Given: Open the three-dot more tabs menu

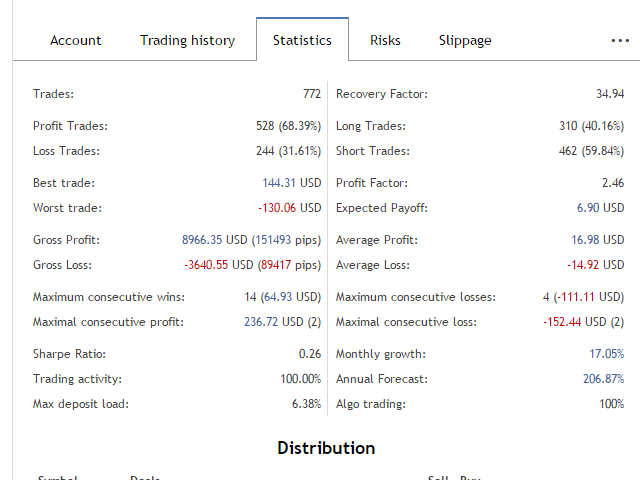Looking at the screenshot, I should 619,41.
